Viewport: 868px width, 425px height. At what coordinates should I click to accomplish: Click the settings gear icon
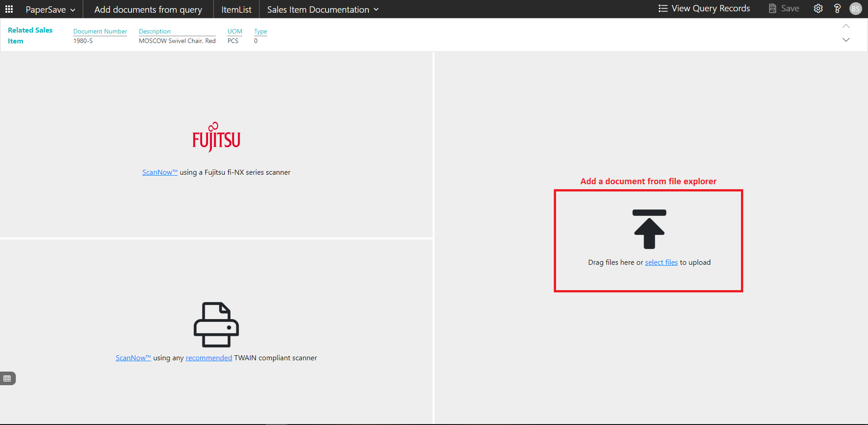(818, 9)
